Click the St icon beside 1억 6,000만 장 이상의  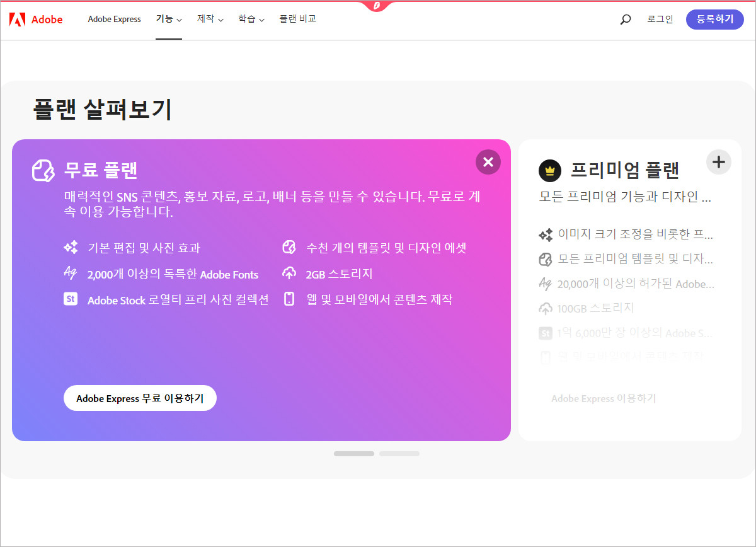546,333
